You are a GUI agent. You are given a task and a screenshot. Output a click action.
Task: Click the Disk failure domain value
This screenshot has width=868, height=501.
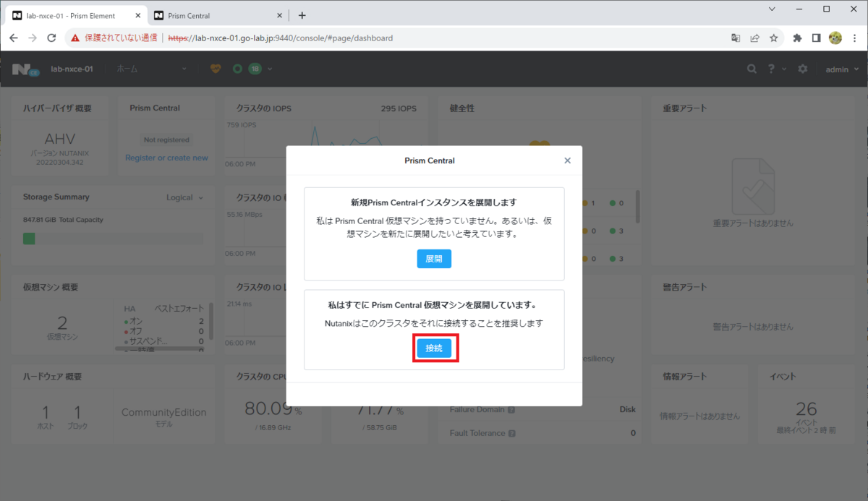[x=627, y=409]
